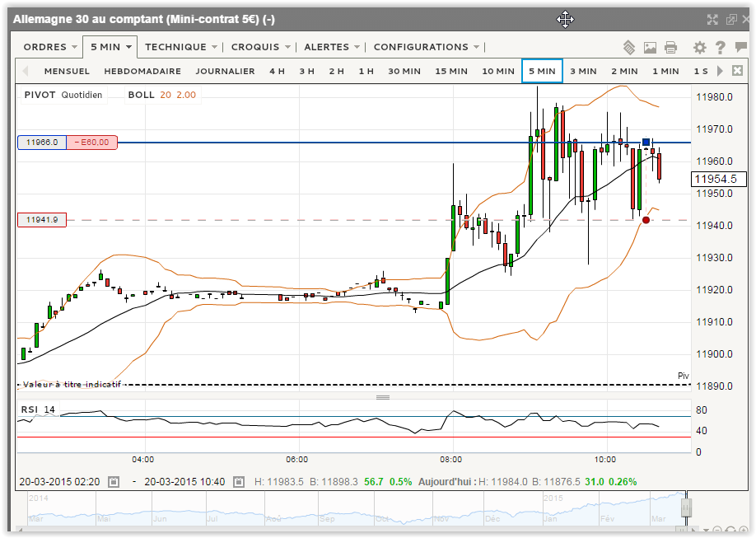Select the 3 MIN timeframe

(583, 71)
